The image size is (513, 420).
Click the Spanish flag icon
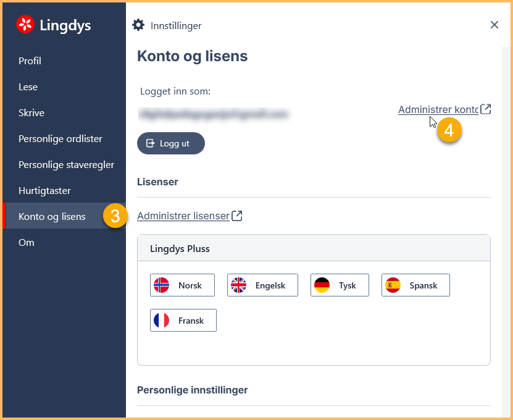pos(393,285)
